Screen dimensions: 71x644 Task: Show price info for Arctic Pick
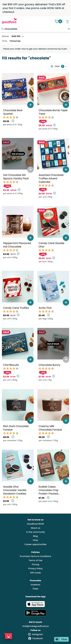[48, 315]
